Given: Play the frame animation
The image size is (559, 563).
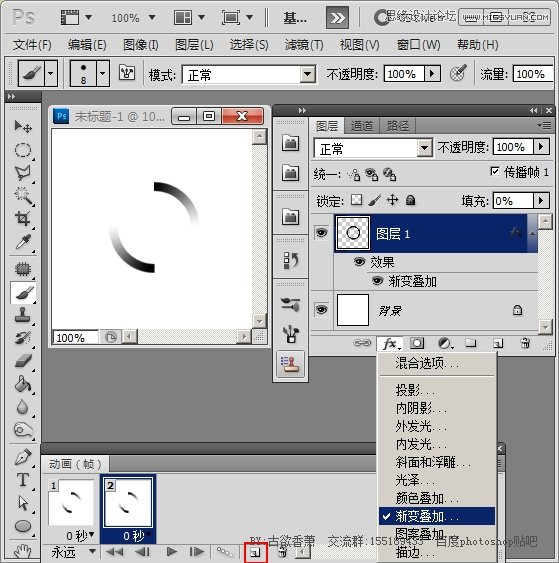Looking at the screenshot, I should pyautogui.click(x=172, y=552).
